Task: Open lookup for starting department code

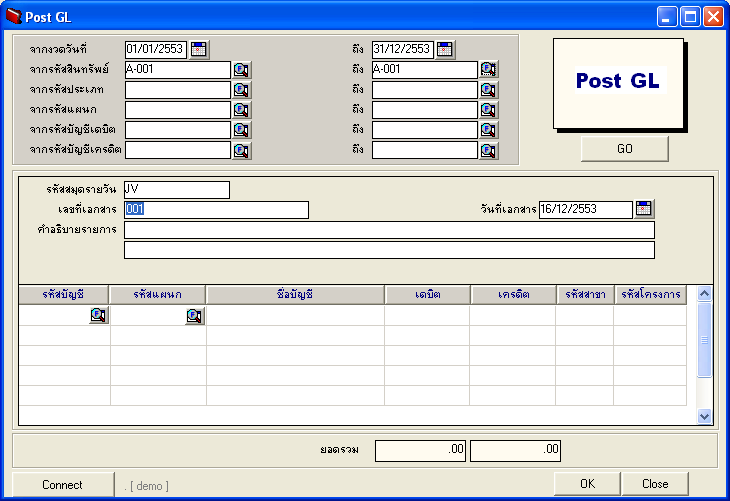Action: tap(241, 110)
